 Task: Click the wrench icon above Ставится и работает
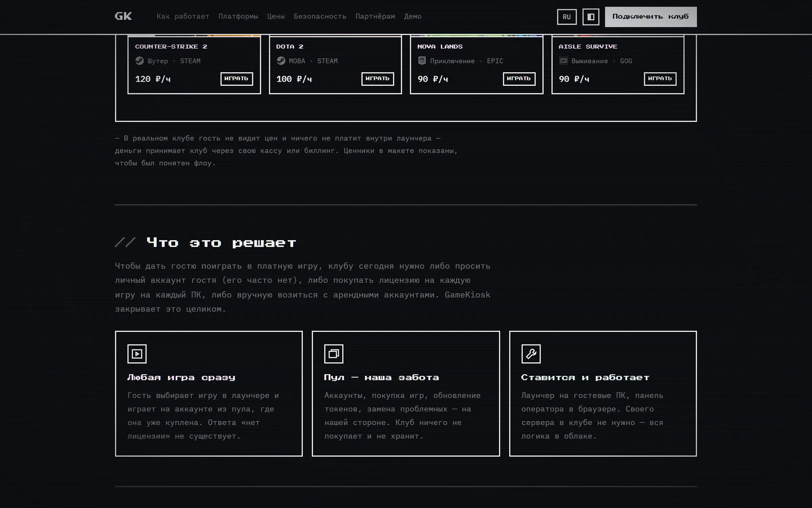tap(531, 354)
